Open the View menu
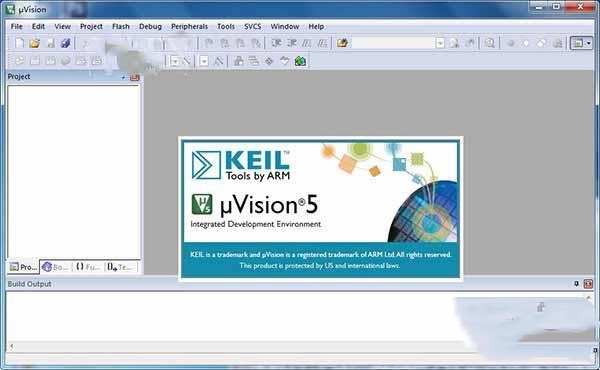The image size is (600, 370). [x=62, y=26]
